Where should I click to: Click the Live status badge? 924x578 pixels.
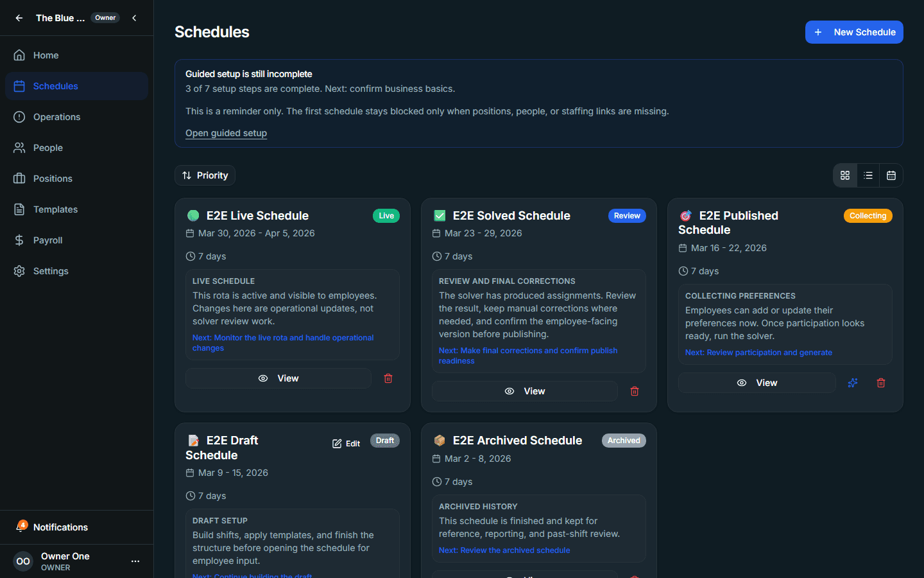(x=386, y=216)
